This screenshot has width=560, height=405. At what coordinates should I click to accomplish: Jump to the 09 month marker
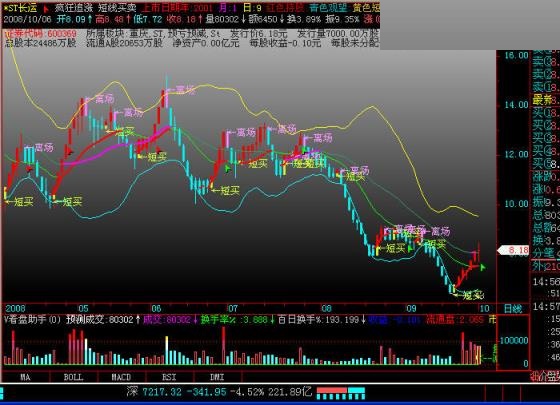coord(411,309)
